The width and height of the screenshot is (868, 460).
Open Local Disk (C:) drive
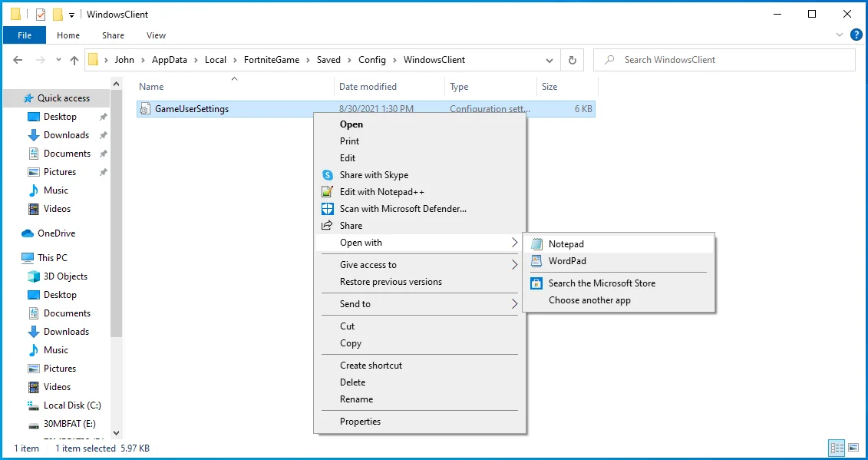pos(72,405)
